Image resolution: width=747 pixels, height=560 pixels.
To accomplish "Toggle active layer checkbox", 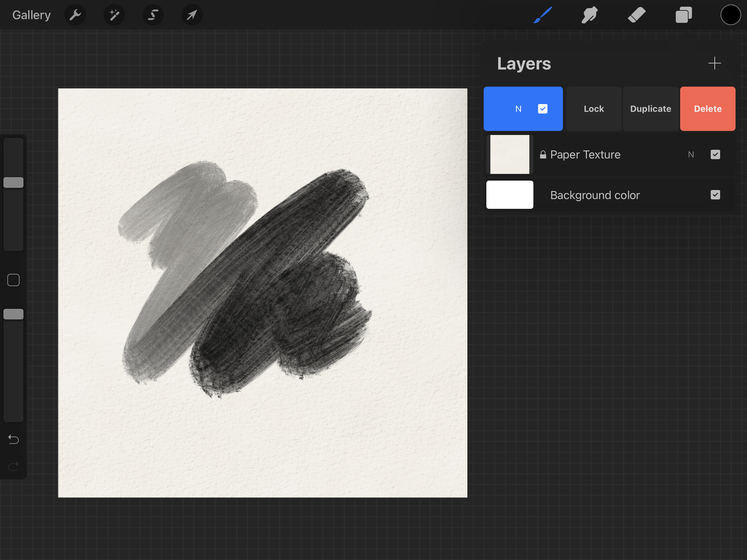I will pos(543,109).
